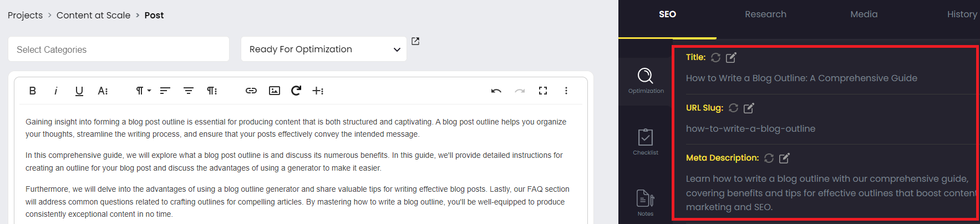
Task: Open the font size options menu
Action: (x=103, y=91)
